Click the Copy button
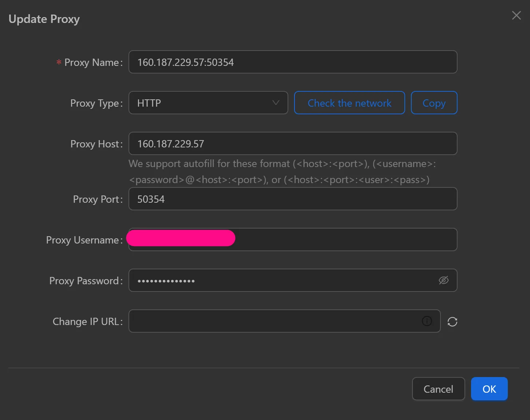 (x=434, y=103)
